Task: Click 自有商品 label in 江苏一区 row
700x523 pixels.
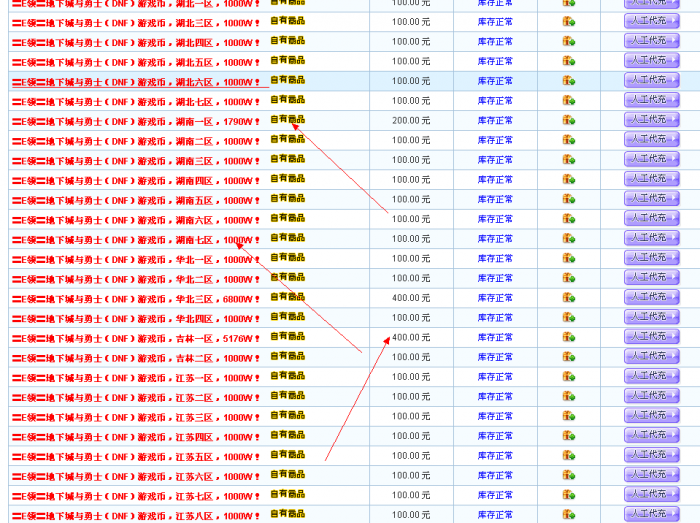Action: click(288, 375)
